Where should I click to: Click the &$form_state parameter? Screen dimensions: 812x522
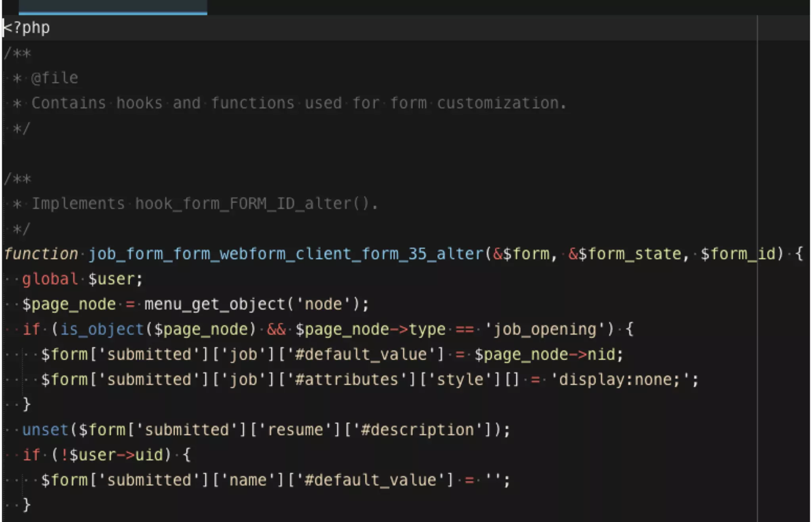pyautogui.click(x=625, y=254)
